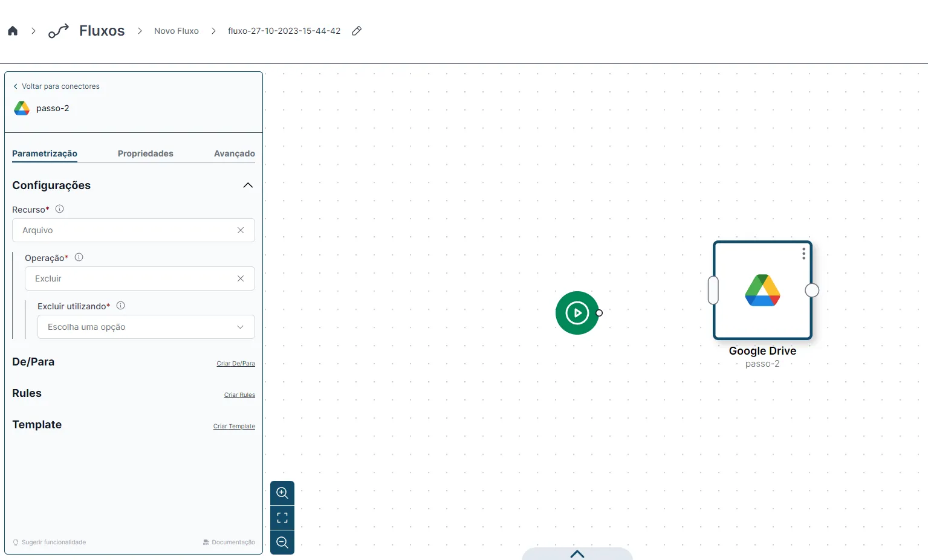Open the Recurso field set to Arquivo

point(134,230)
